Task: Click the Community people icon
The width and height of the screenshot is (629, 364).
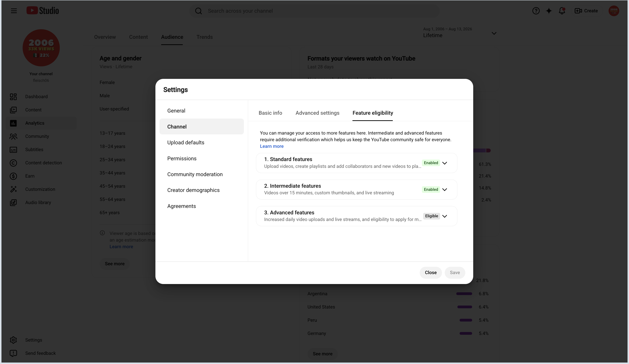Action: [13, 136]
